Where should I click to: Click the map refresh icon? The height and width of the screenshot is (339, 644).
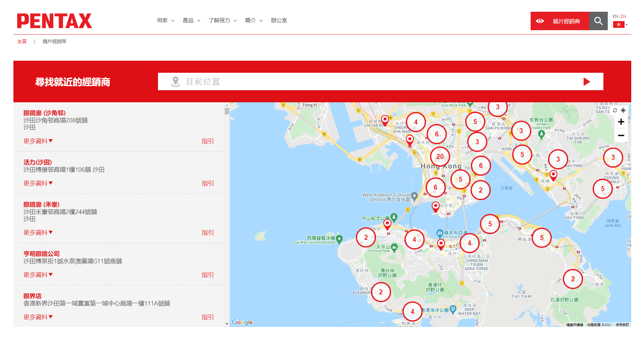pyautogui.click(x=614, y=110)
